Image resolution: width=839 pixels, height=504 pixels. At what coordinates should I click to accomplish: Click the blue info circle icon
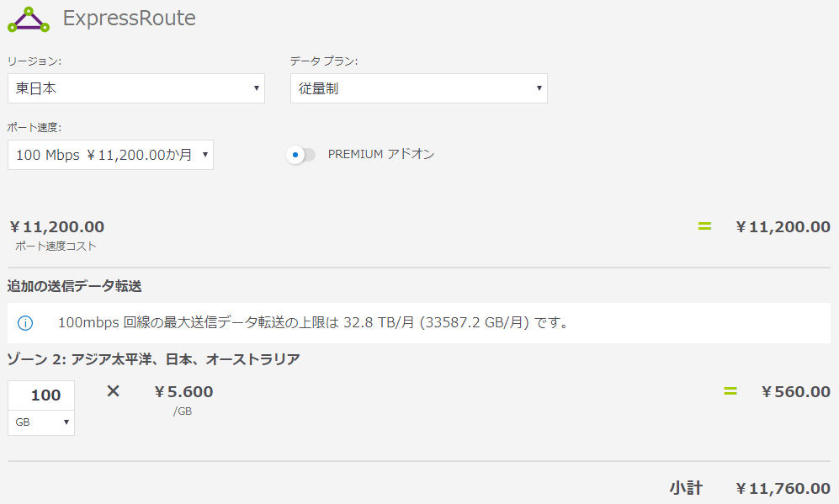point(25,323)
